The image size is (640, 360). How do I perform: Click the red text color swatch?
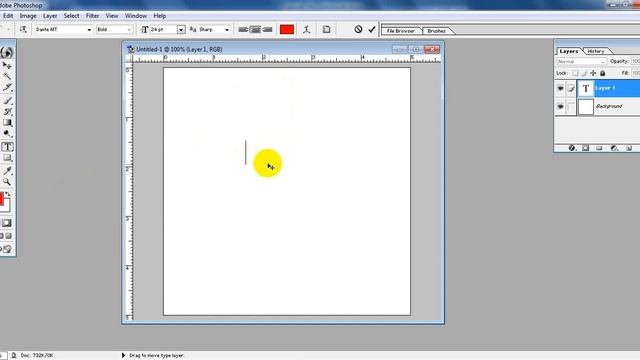click(x=287, y=29)
